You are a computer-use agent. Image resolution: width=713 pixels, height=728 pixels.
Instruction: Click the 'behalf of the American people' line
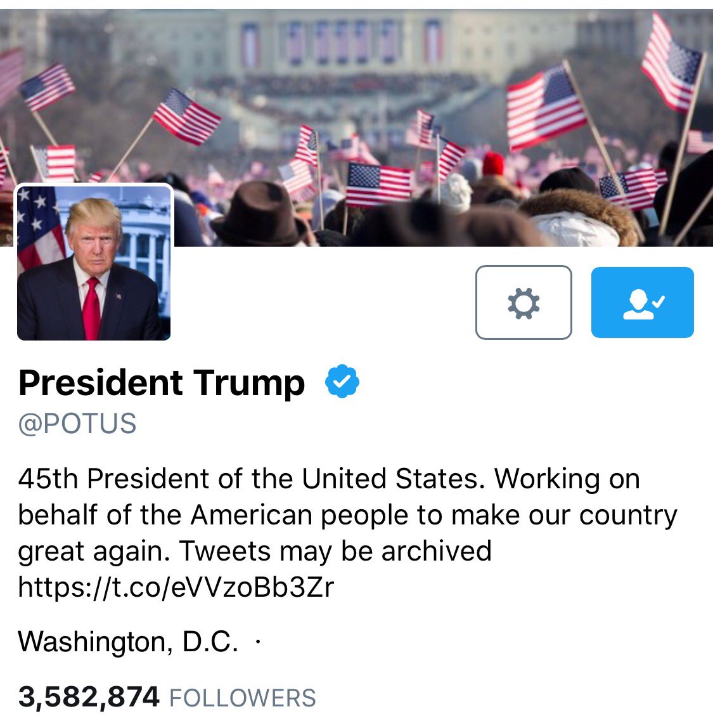tap(347, 516)
